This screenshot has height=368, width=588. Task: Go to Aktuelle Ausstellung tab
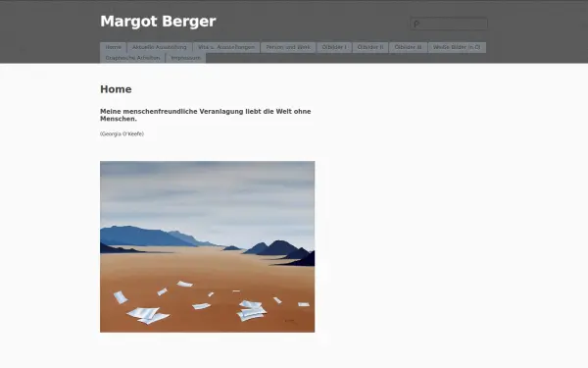coord(160,47)
